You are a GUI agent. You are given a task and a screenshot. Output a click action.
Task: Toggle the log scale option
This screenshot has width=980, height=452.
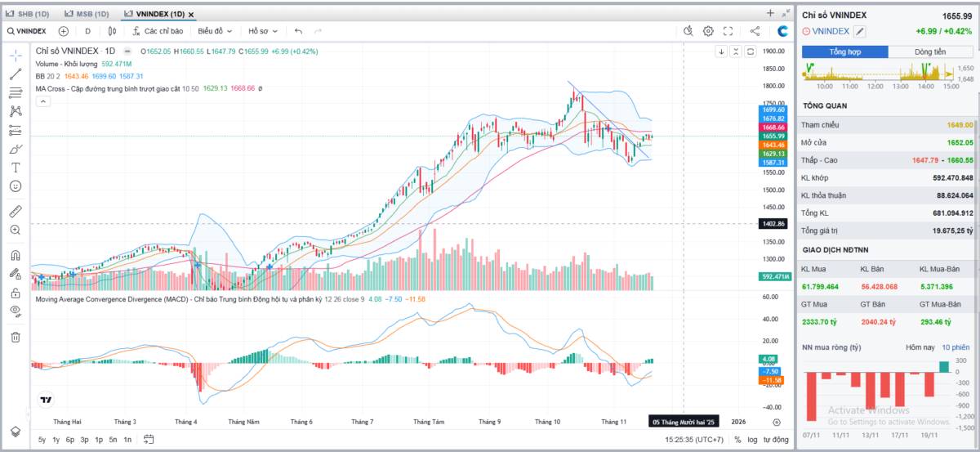click(x=751, y=440)
